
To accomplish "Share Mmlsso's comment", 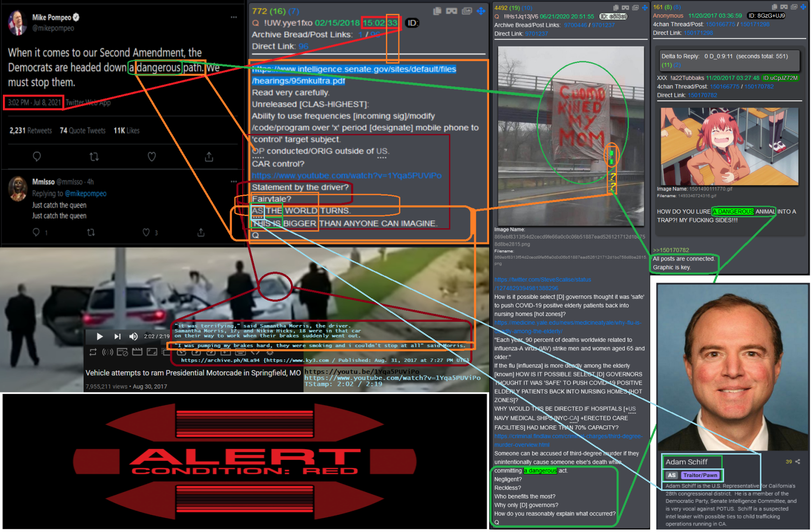I will (x=201, y=232).
